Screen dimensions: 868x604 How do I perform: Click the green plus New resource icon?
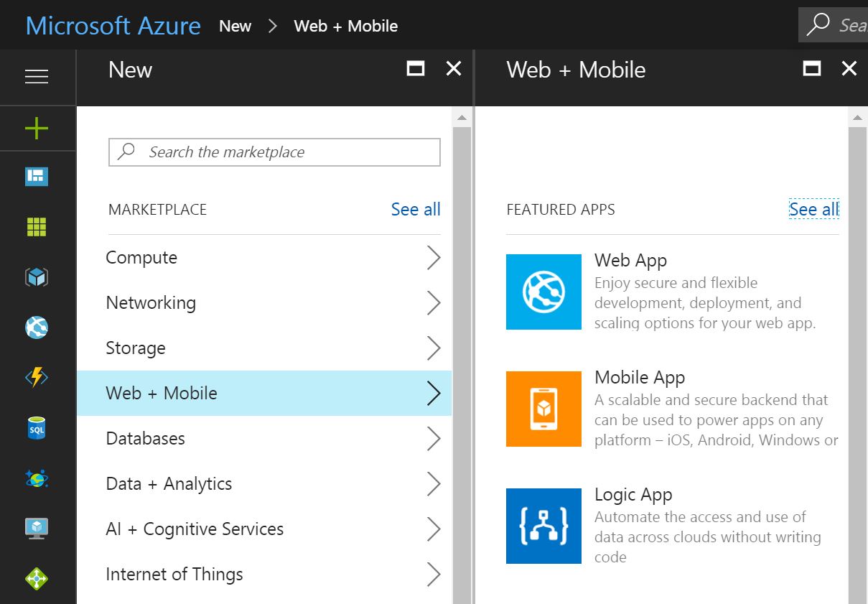pos(37,129)
